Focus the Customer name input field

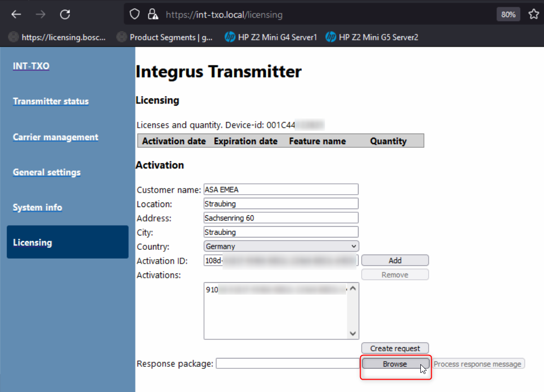coord(281,190)
